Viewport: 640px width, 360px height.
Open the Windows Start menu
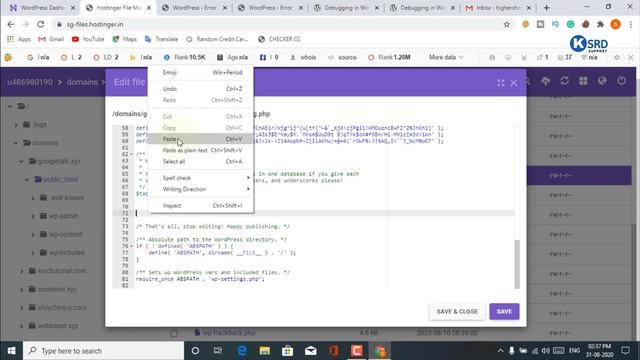click(11, 351)
